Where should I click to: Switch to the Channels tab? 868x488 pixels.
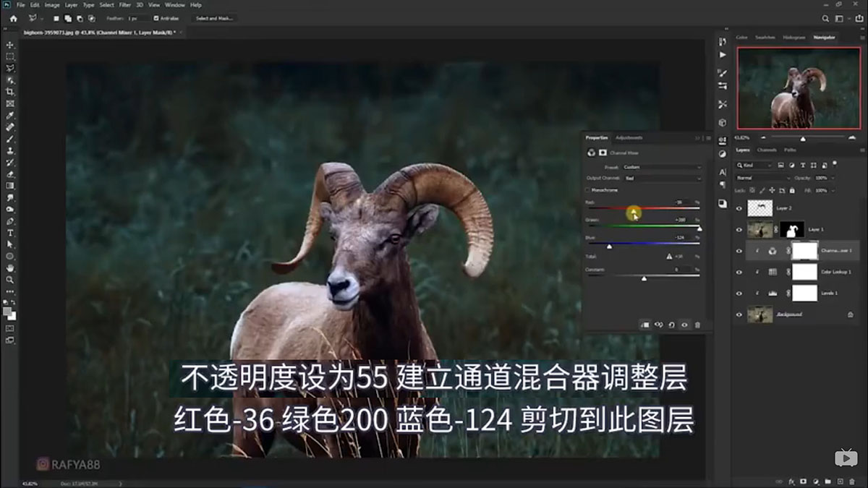click(x=767, y=150)
